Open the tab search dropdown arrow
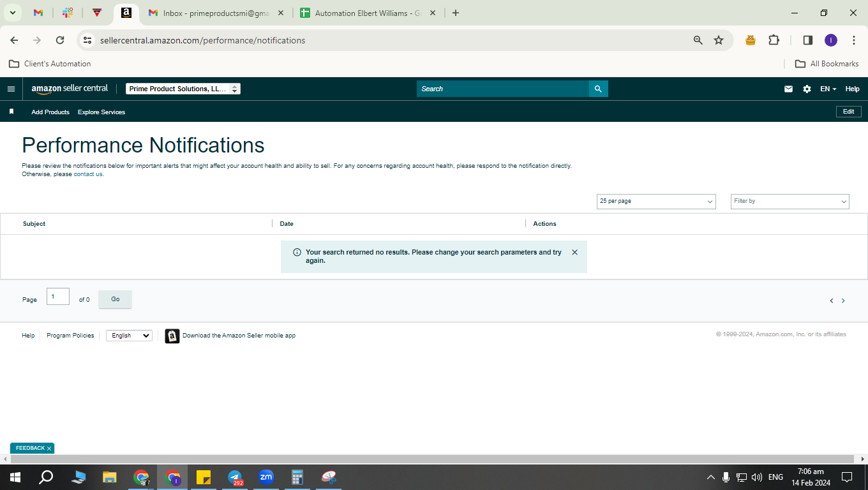 [x=12, y=13]
